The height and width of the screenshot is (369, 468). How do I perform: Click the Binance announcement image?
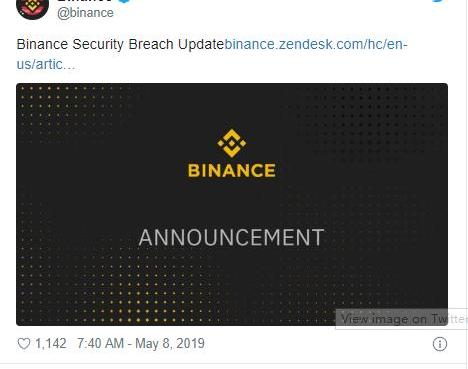(x=232, y=204)
